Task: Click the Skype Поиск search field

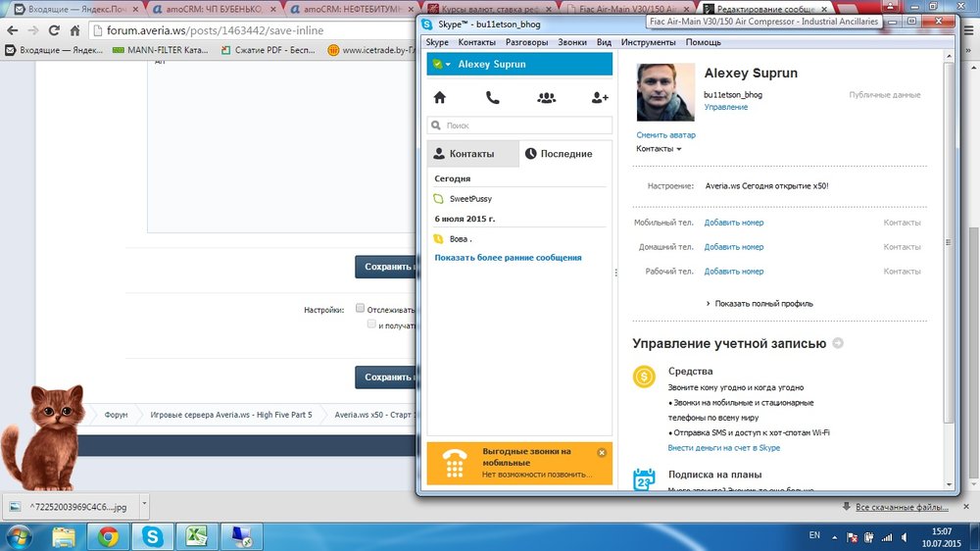Action: click(519, 125)
